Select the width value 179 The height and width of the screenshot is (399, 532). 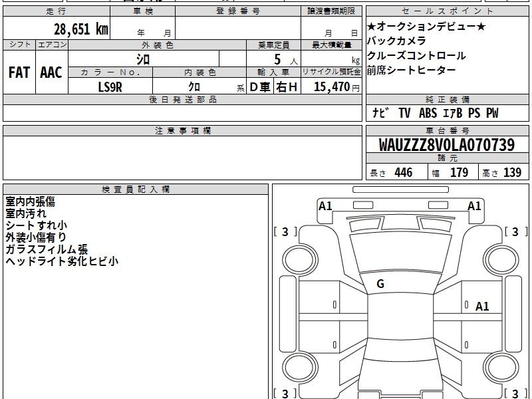459,172
